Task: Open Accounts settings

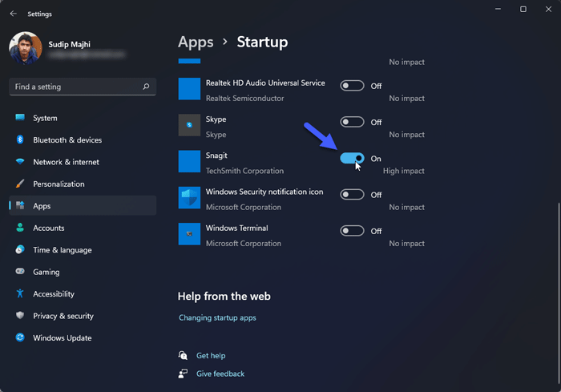Action: 83,228
